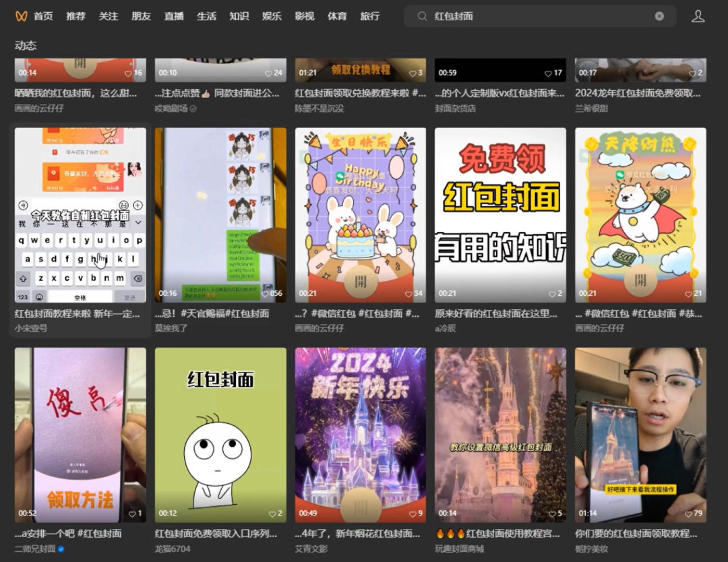Screen dimensions: 728x562
Task: Open the title 红包封面领取兑换教程来啦
Action: tap(360, 93)
